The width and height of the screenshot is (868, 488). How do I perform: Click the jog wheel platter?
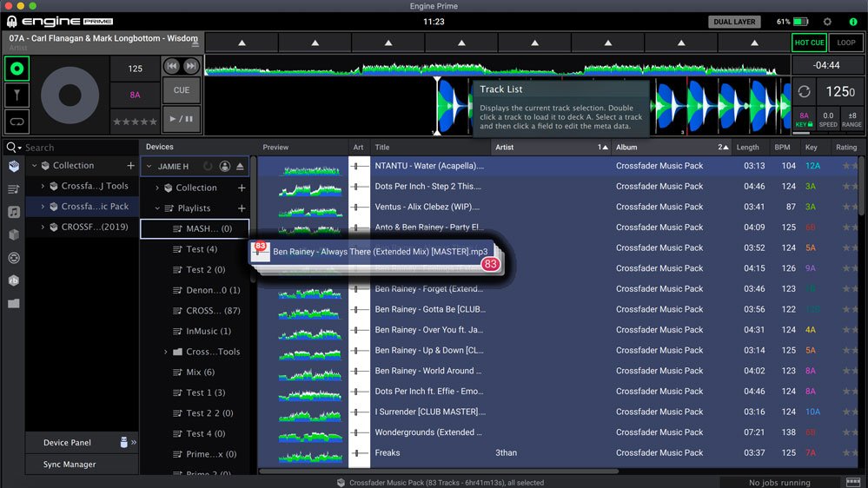70,96
